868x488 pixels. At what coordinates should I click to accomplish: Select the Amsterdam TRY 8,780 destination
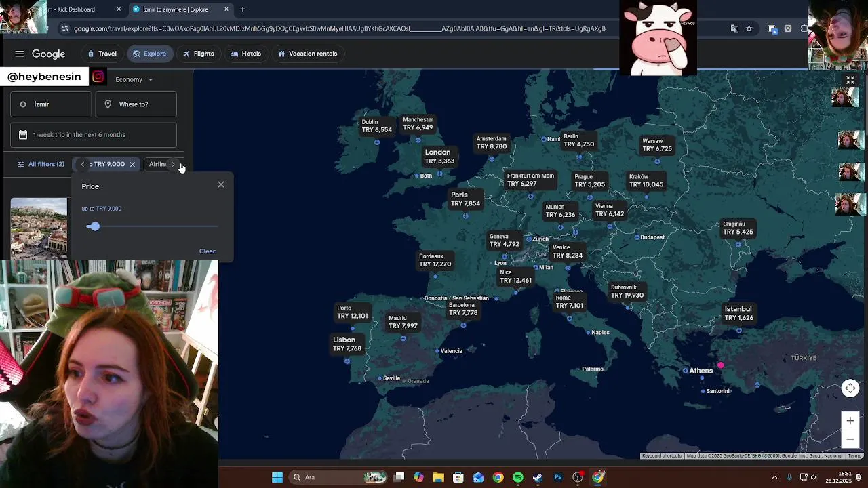coord(491,142)
